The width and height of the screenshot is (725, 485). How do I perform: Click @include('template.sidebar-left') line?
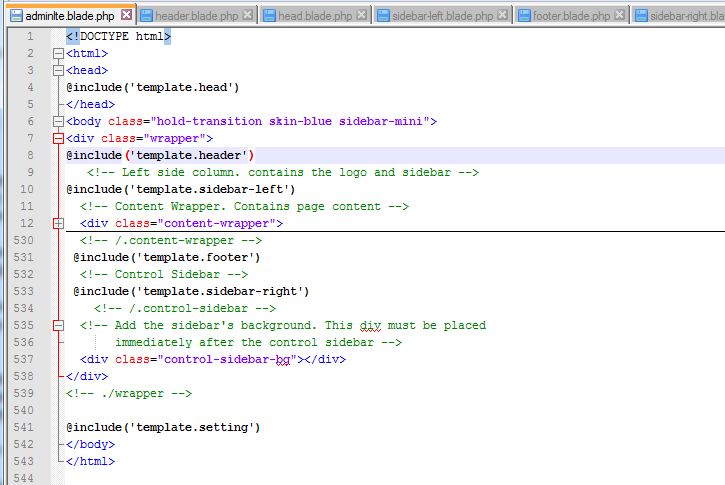point(181,190)
